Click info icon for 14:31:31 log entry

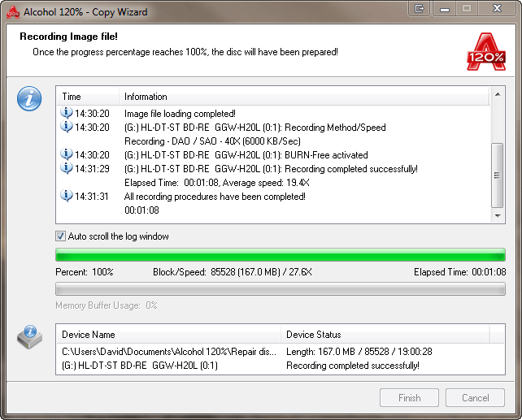pyautogui.click(x=67, y=196)
